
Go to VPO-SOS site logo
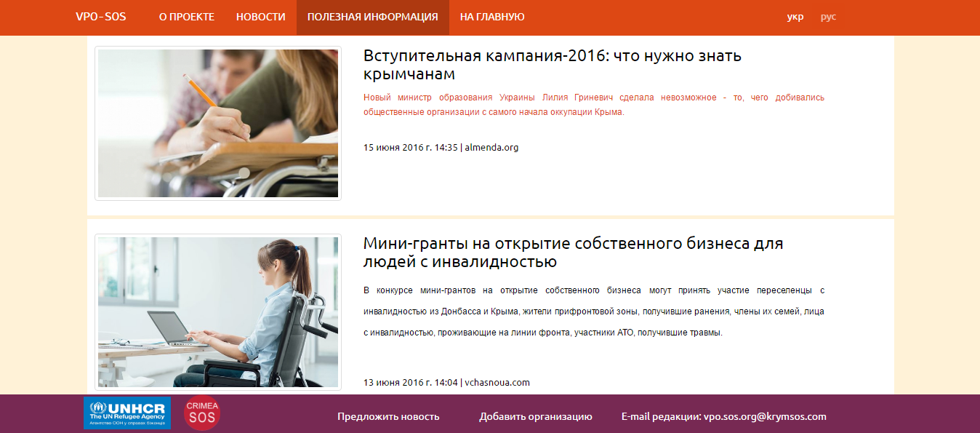click(101, 17)
